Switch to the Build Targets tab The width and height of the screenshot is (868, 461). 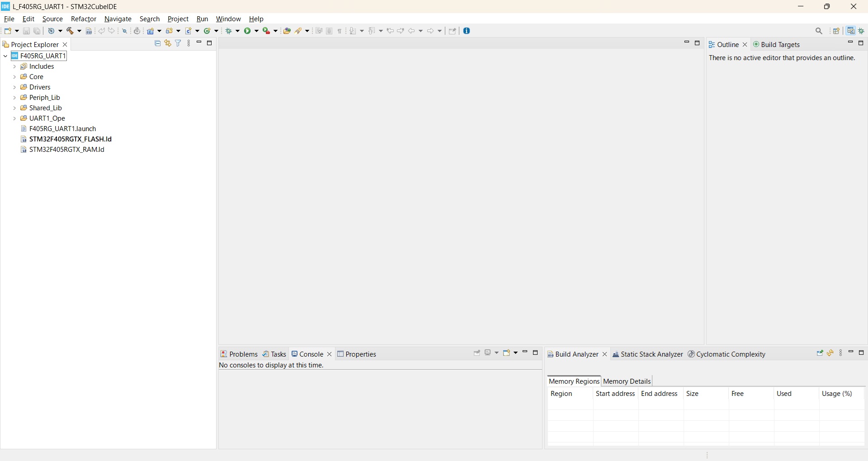pos(777,45)
